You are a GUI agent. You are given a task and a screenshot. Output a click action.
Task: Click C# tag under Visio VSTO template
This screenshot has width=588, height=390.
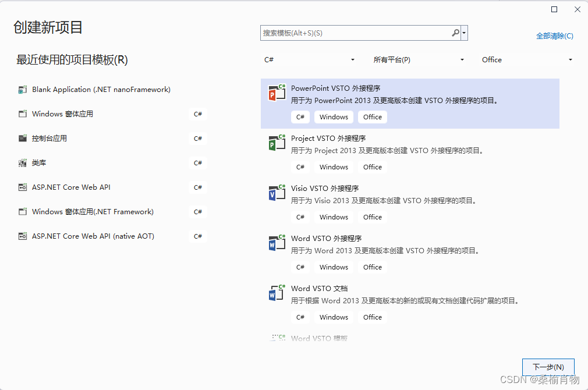click(x=300, y=217)
